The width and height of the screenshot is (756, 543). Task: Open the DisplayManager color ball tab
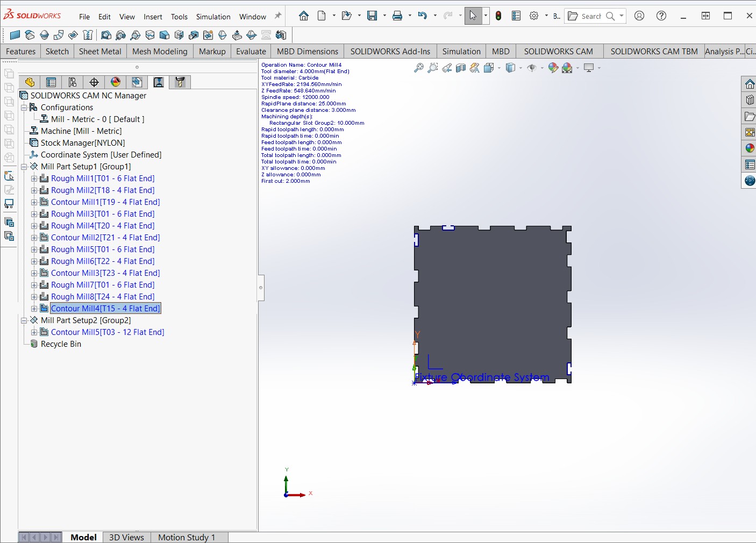click(116, 82)
